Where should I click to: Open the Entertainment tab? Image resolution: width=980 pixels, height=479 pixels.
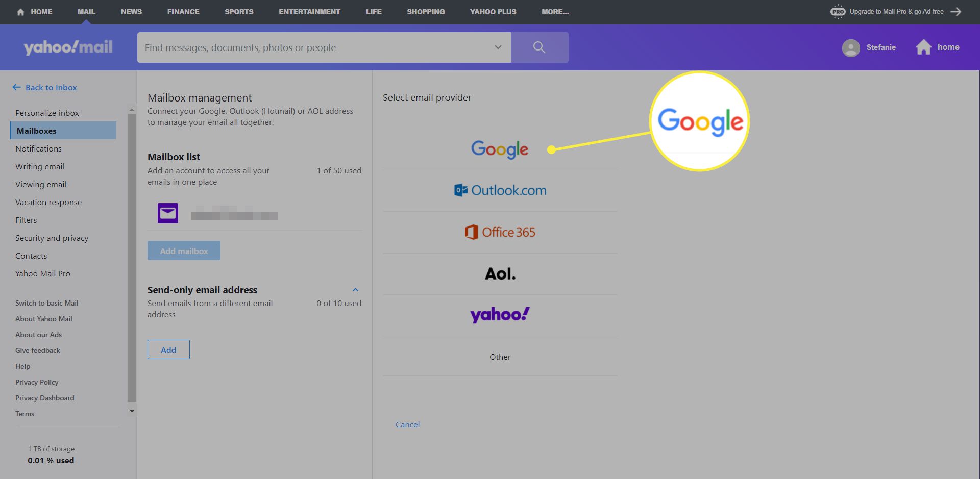pyautogui.click(x=309, y=12)
